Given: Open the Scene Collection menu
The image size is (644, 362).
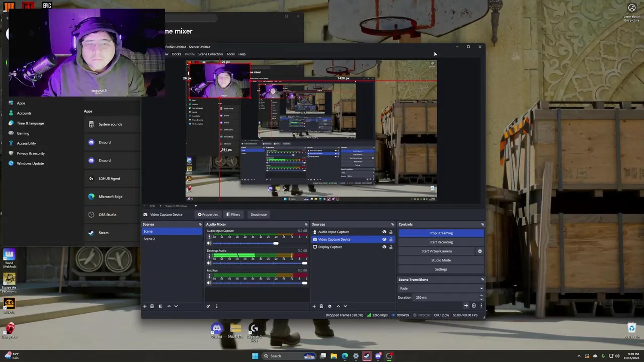Looking at the screenshot, I should [x=210, y=54].
